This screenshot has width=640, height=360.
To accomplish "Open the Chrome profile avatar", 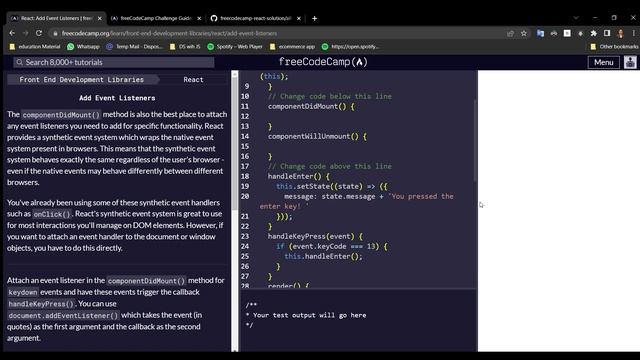I will point(620,33).
